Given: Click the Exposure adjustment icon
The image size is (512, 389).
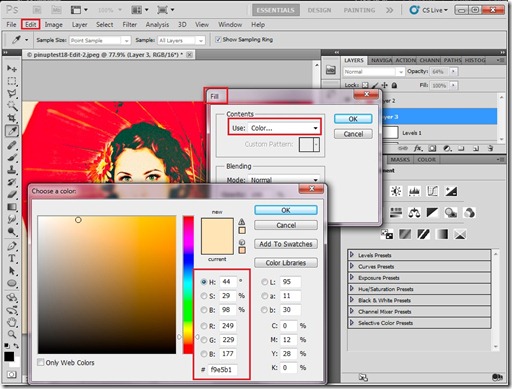Looking at the screenshot, I should pos(451,191).
